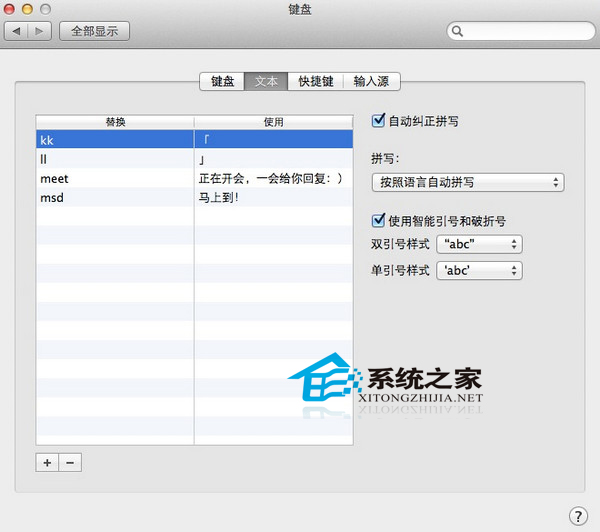Open the 双引号样式 dropdown
Screen dimensions: 600x532
pos(479,244)
